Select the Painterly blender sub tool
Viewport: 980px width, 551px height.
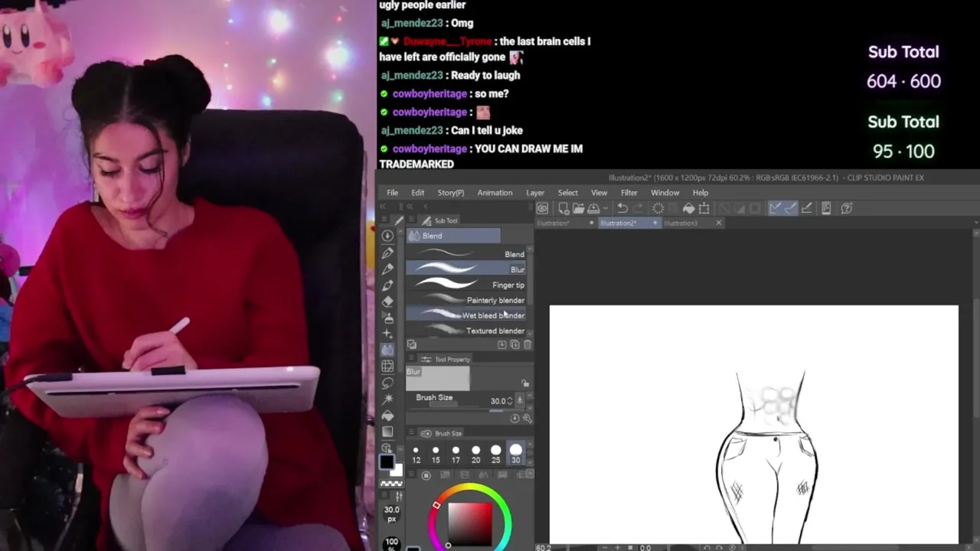[x=465, y=300]
